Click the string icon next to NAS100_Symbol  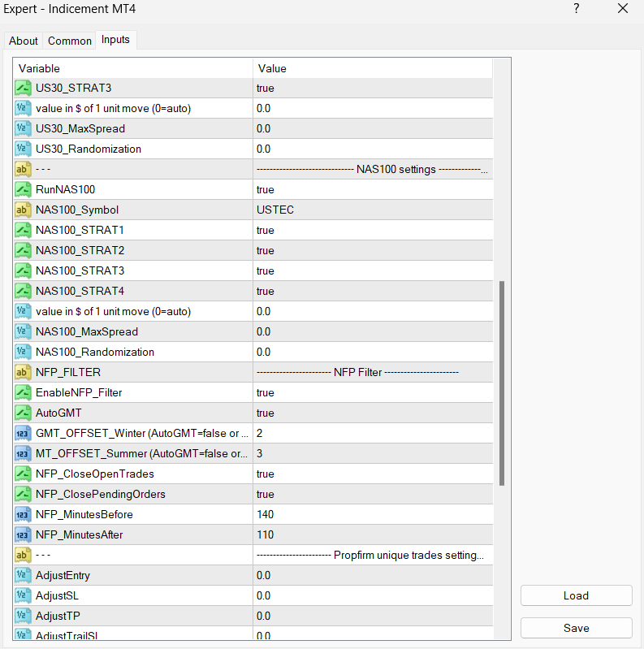(24, 210)
